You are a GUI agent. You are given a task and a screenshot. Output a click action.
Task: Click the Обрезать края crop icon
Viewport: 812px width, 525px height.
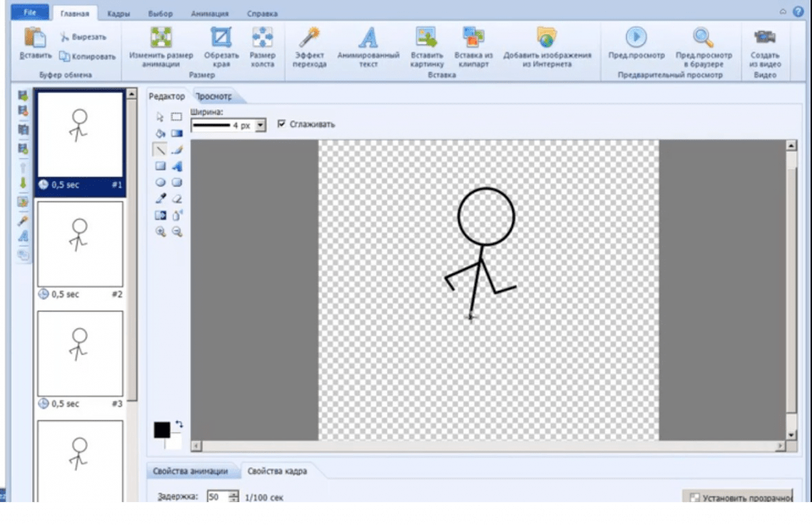[x=221, y=47]
